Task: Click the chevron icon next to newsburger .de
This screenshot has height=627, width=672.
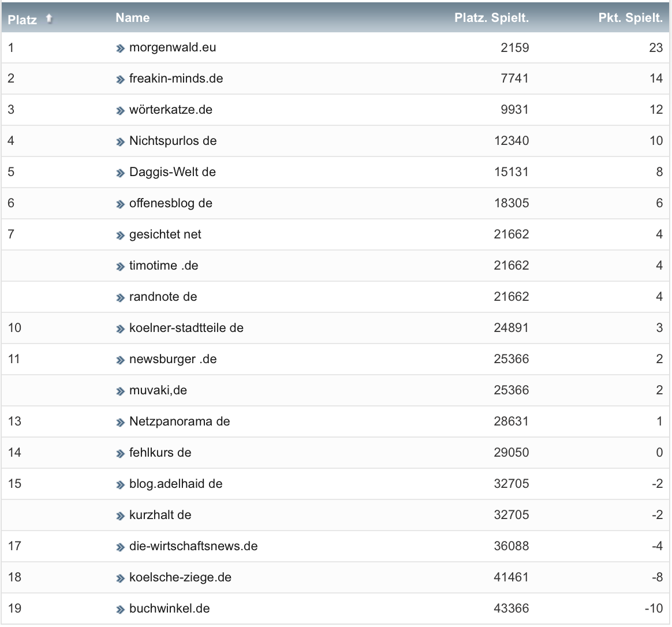Action: pos(120,360)
